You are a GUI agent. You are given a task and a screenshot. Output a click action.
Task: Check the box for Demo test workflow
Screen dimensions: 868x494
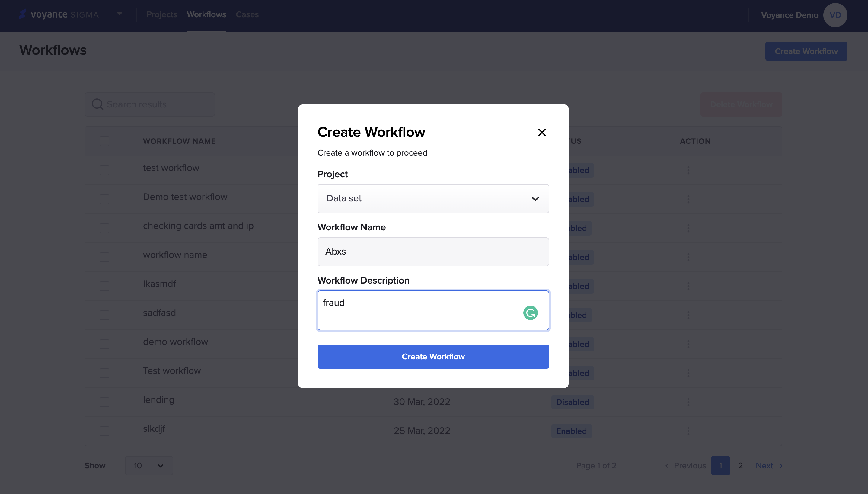(x=104, y=199)
